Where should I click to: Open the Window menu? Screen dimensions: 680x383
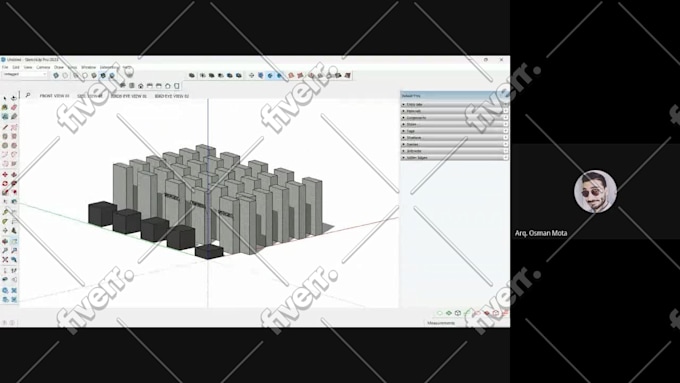coord(88,67)
